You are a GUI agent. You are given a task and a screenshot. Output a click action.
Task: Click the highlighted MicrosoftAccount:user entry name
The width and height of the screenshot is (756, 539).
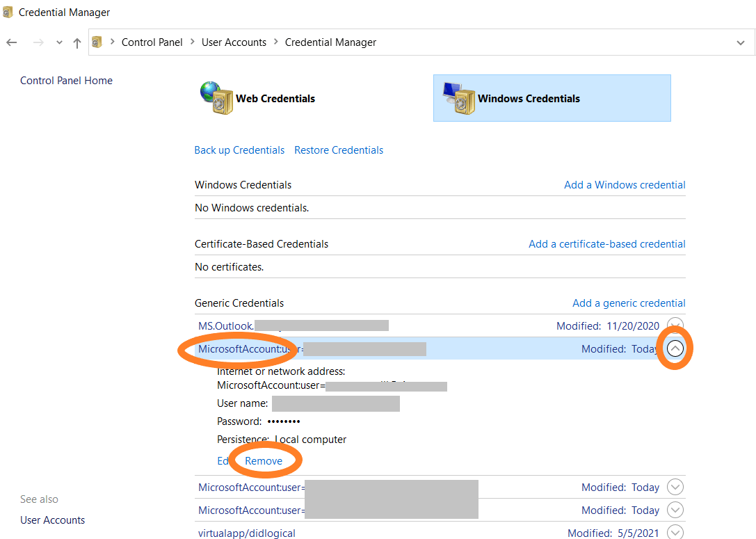[x=250, y=348]
